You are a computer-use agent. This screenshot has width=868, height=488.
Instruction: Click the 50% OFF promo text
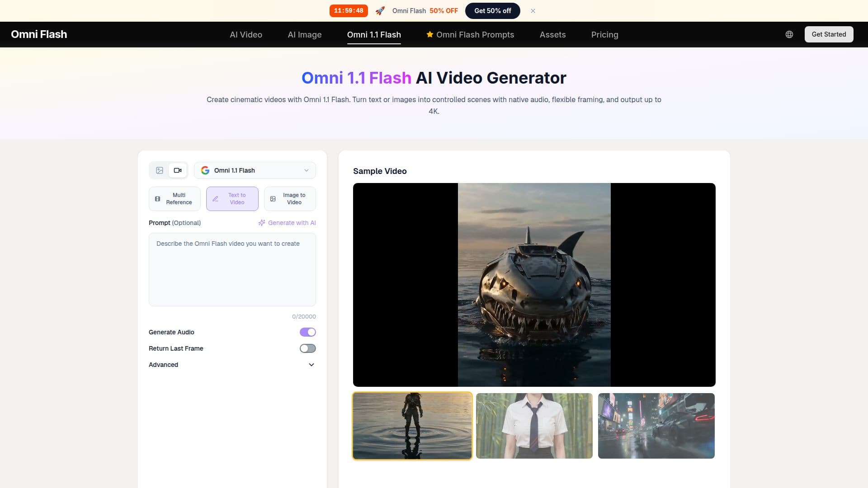pyautogui.click(x=443, y=11)
